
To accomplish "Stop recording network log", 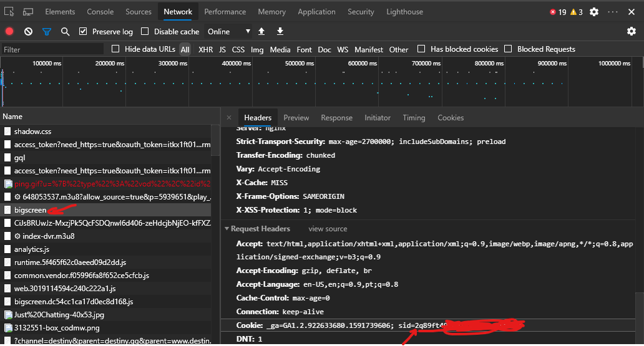I will 9,32.
